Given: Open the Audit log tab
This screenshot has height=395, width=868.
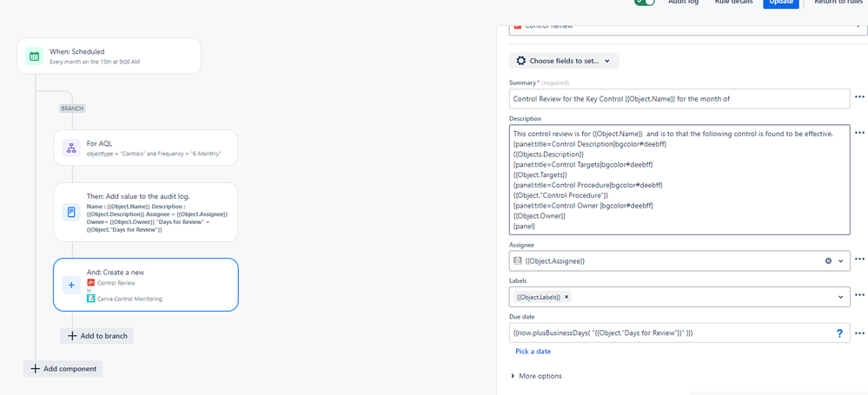Looking at the screenshot, I should pos(683,3).
